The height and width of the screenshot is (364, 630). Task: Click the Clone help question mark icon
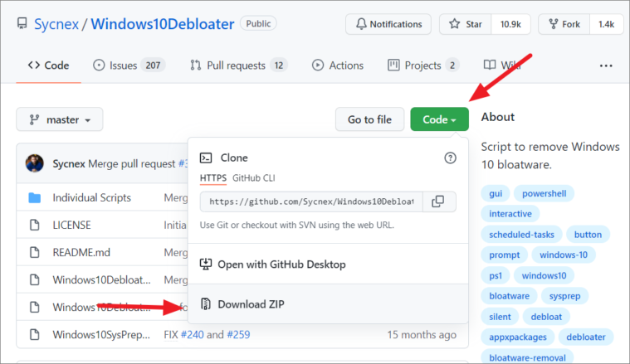[450, 158]
